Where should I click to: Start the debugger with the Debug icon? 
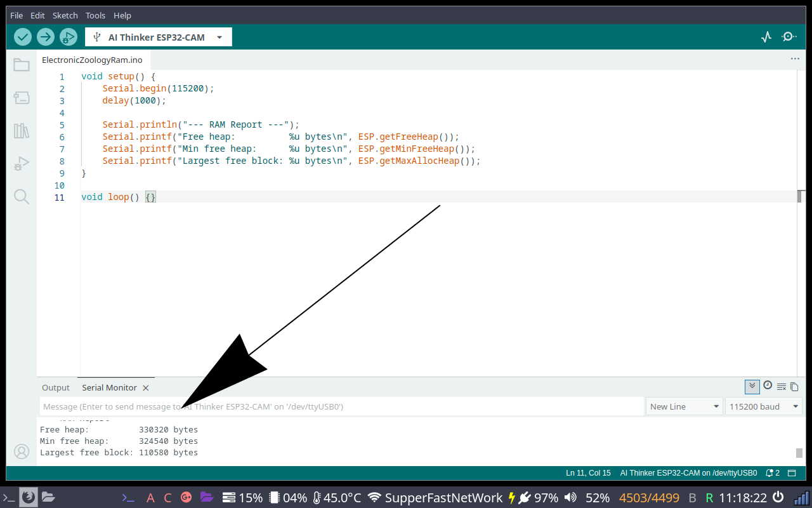click(x=69, y=37)
